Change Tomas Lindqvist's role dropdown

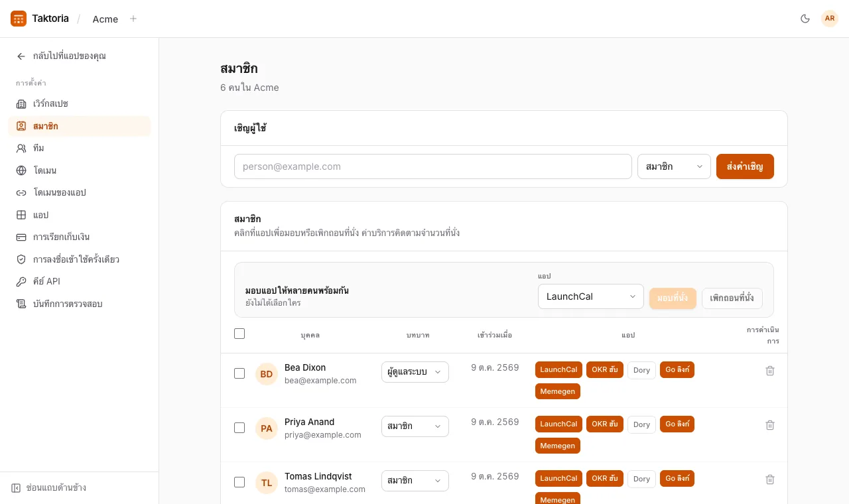click(415, 481)
